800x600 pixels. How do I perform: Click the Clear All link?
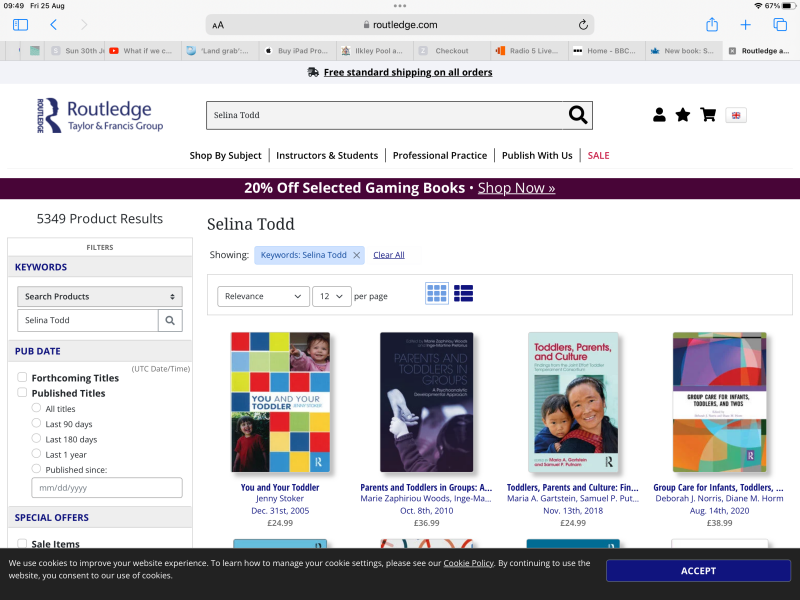389,255
